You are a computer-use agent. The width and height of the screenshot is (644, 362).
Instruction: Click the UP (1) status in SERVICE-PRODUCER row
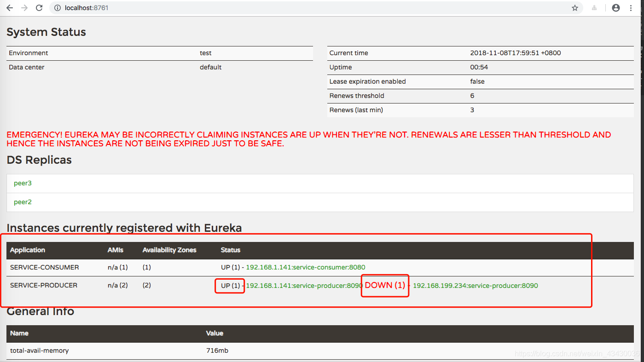pos(231,286)
